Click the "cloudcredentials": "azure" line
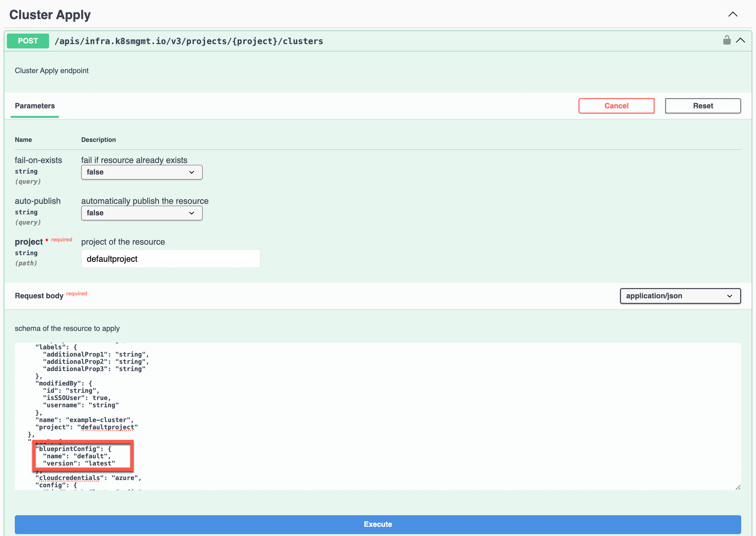The height and width of the screenshot is (536, 756). pyautogui.click(x=88, y=478)
